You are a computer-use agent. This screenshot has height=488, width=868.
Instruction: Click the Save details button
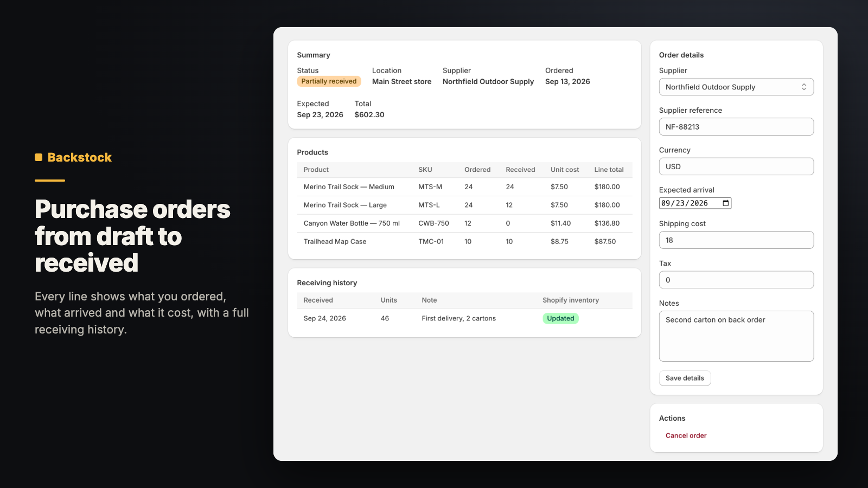pyautogui.click(x=685, y=378)
